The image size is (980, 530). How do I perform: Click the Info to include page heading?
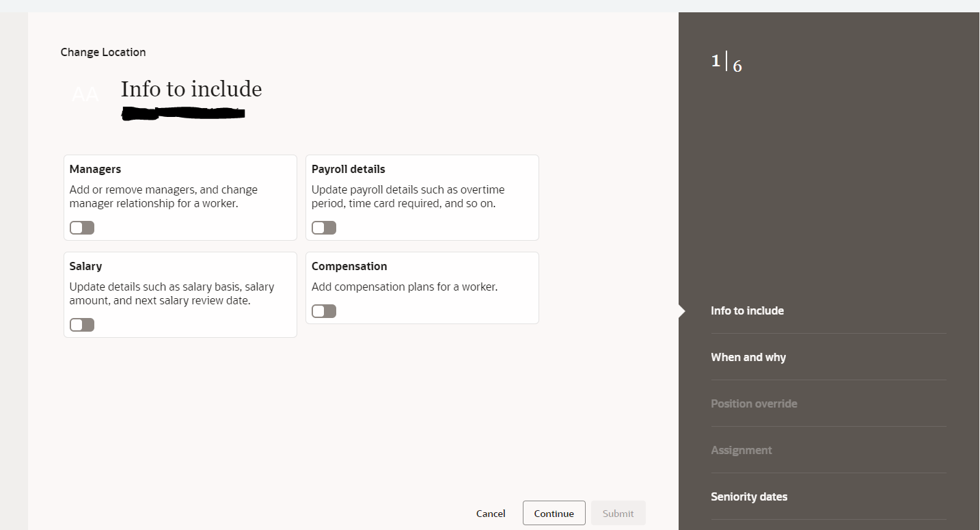[x=191, y=88]
